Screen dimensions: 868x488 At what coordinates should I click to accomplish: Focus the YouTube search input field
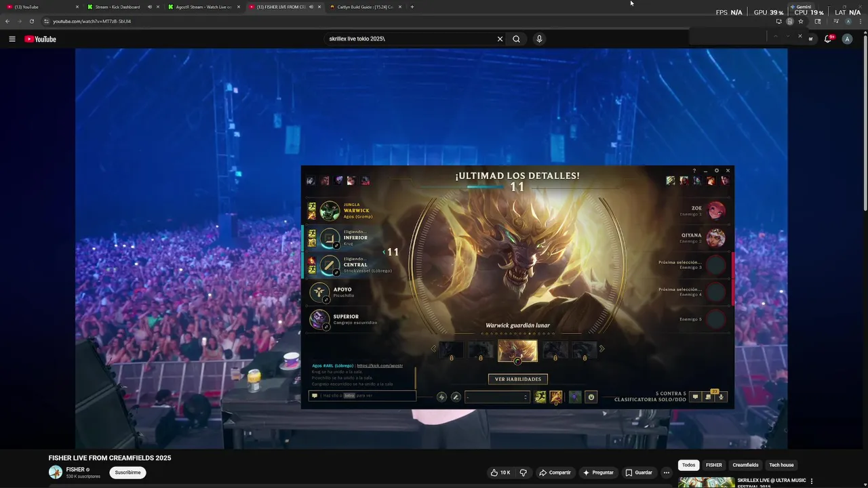410,39
